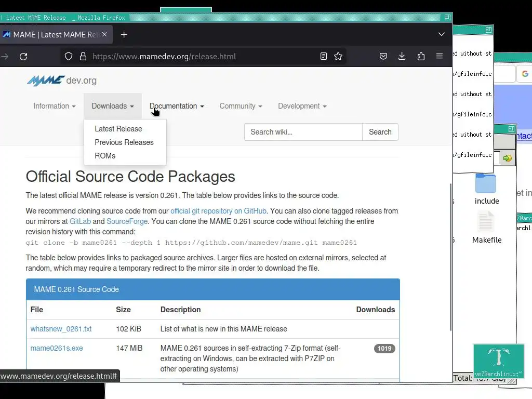The width and height of the screenshot is (532, 399).
Task: Collapse the Downloads menu
Action: click(113, 106)
